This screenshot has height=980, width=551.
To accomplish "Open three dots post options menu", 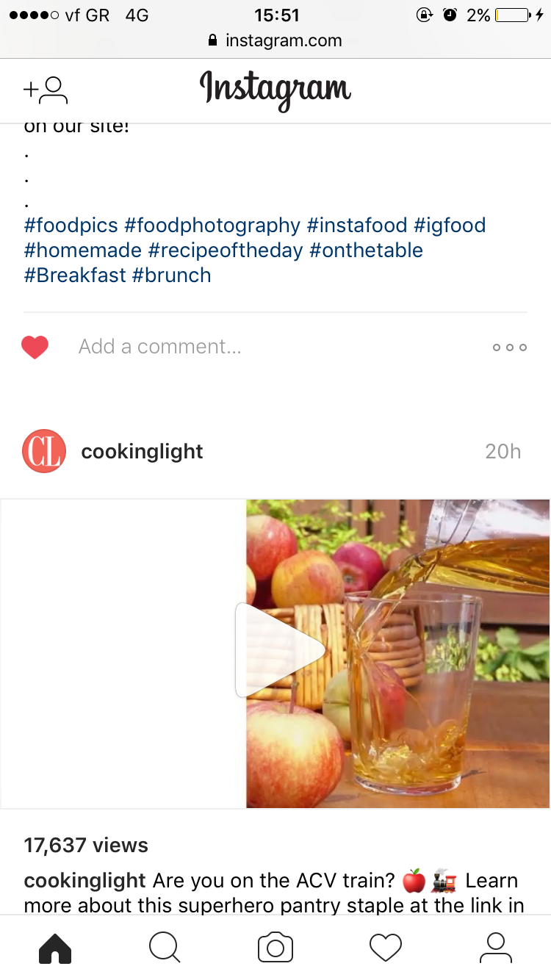I will click(x=510, y=347).
